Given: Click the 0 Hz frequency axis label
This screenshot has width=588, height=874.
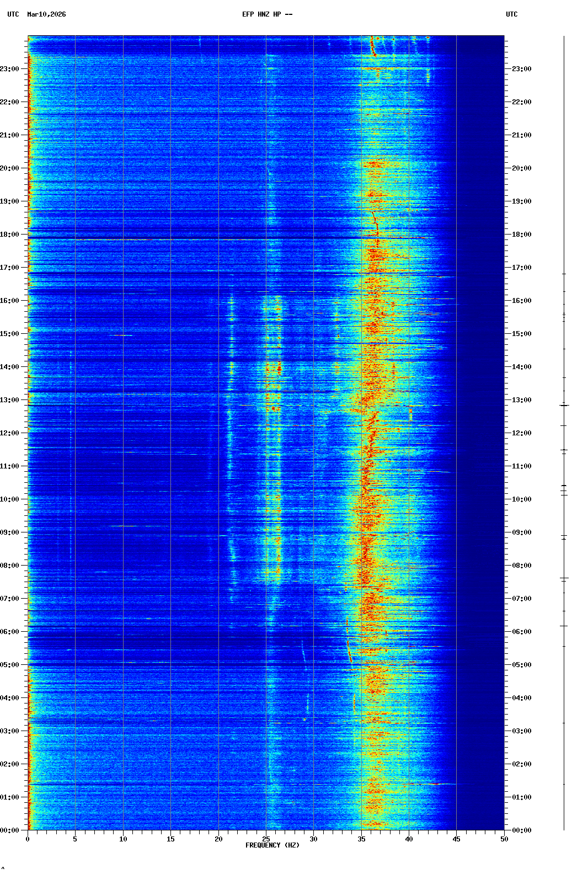Looking at the screenshot, I should point(28,839).
